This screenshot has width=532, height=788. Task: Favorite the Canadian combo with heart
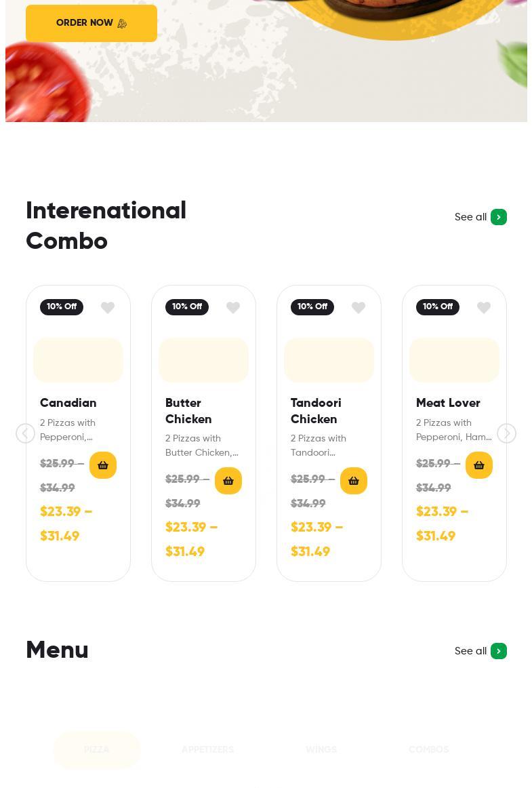click(x=108, y=308)
